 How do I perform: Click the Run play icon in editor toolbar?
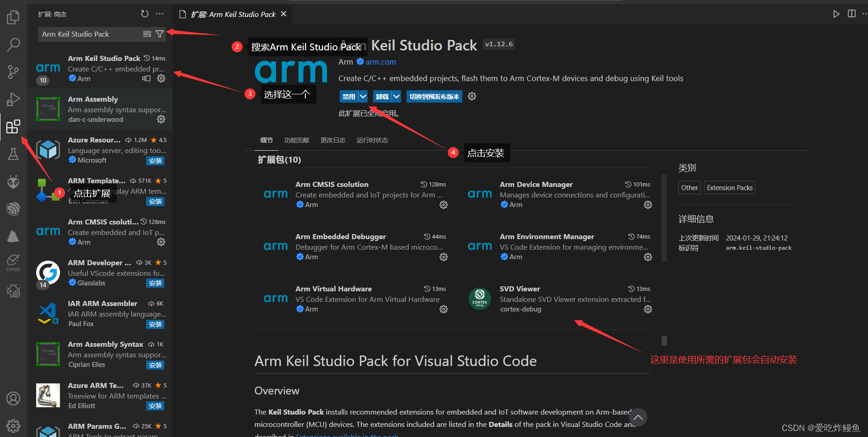pyautogui.click(x=836, y=14)
